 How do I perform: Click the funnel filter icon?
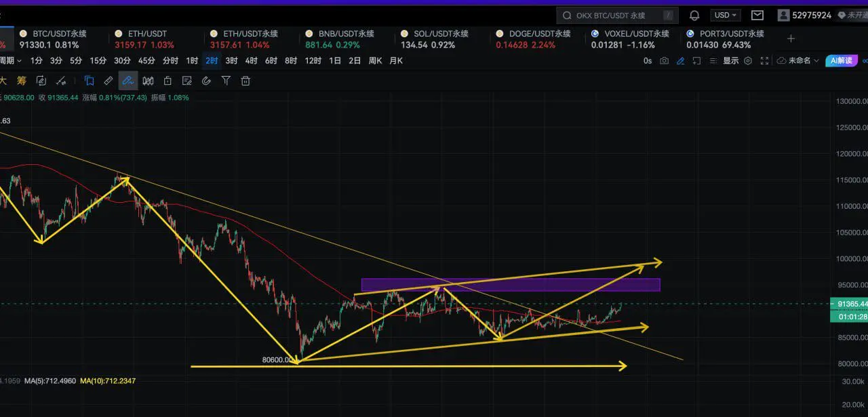(226, 81)
